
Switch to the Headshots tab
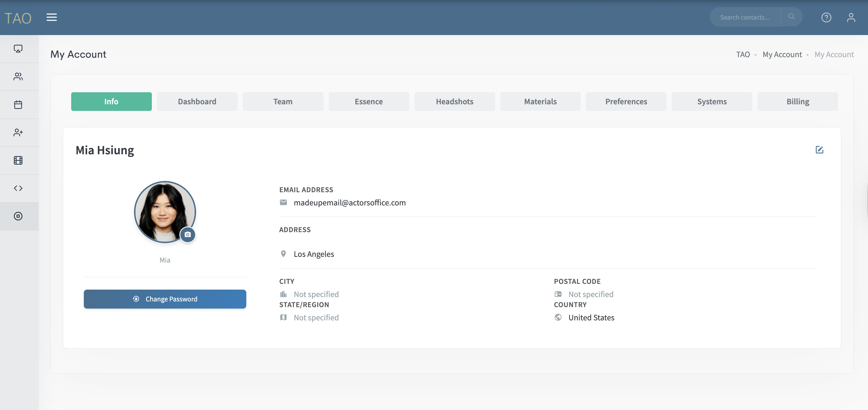454,101
